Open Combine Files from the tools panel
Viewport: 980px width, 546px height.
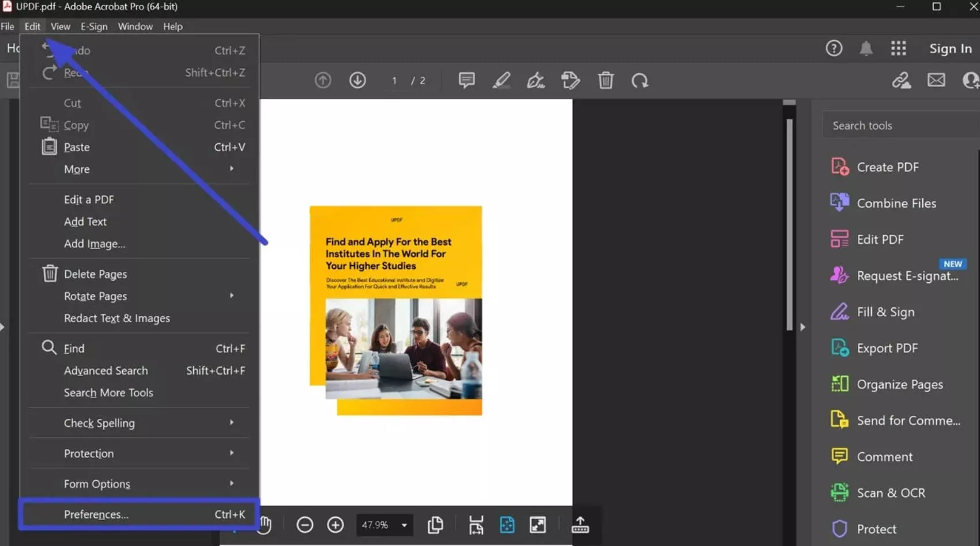(896, 203)
